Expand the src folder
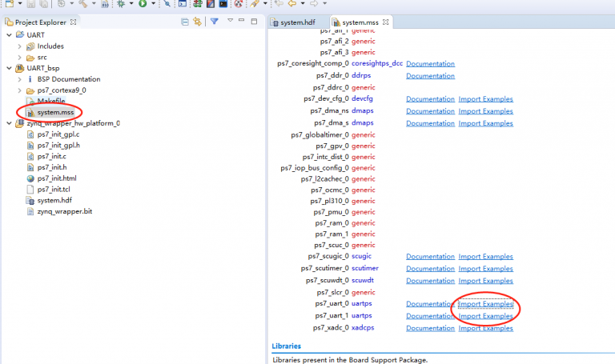 [x=20, y=58]
